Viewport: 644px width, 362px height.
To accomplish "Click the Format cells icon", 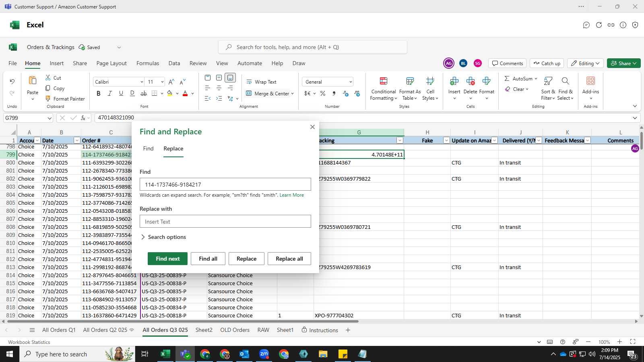I will (487, 81).
